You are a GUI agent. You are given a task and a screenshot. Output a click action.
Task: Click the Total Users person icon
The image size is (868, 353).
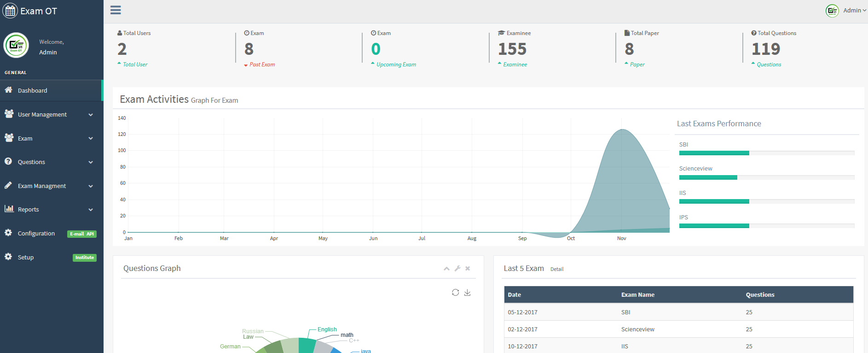(x=120, y=33)
